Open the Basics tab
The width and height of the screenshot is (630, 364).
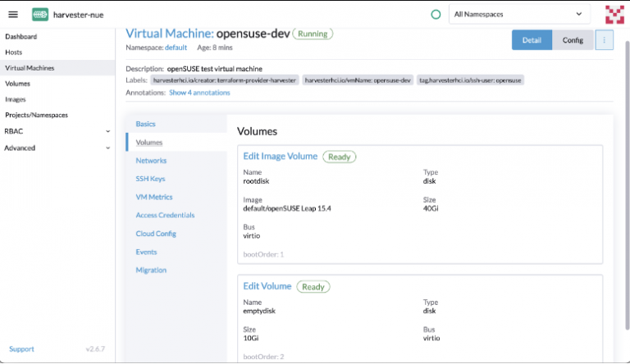pyautogui.click(x=145, y=124)
